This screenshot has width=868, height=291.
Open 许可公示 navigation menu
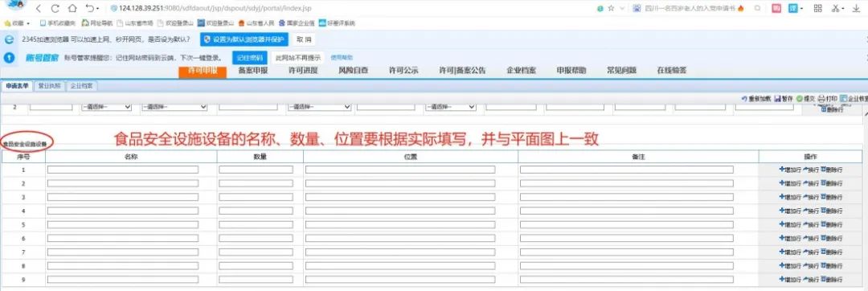pyautogui.click(x=403, y=71)
